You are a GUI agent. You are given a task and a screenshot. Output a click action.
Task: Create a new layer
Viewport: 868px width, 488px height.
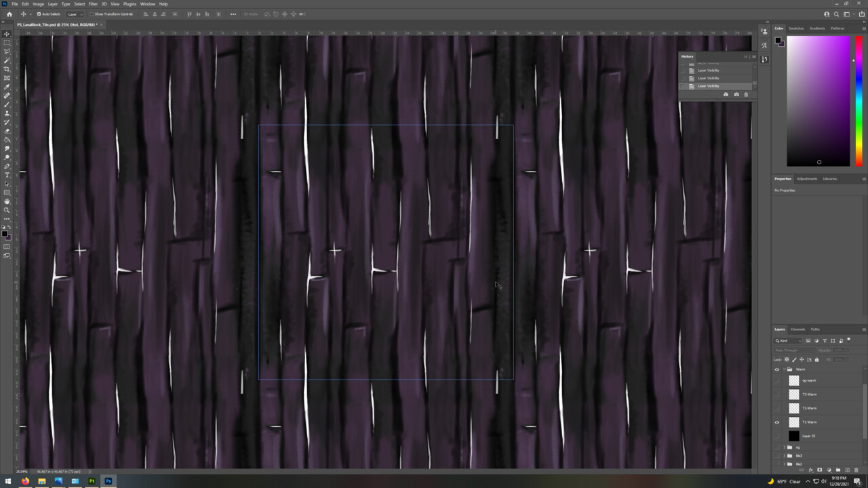pyautogui.click(x=847, y=470)
